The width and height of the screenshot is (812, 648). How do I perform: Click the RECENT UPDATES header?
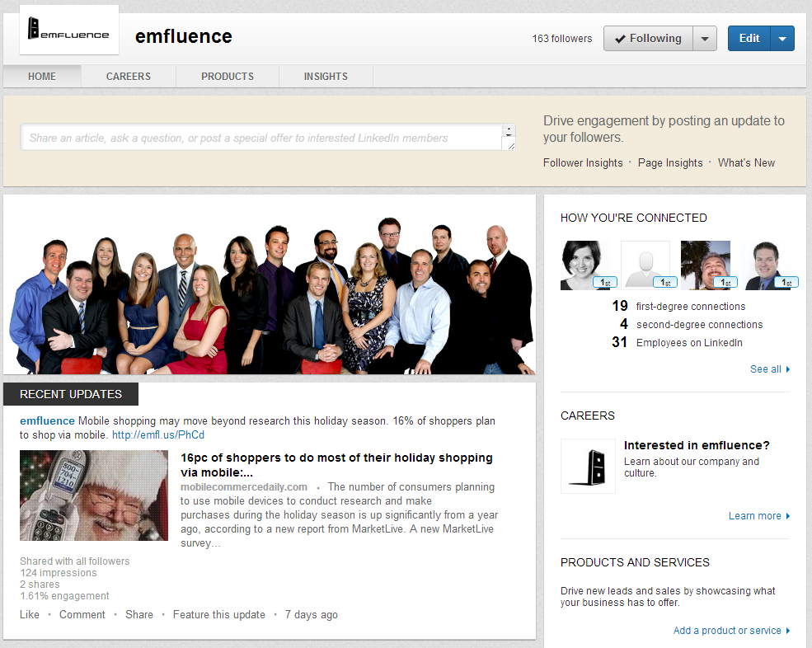pos(71,394)
